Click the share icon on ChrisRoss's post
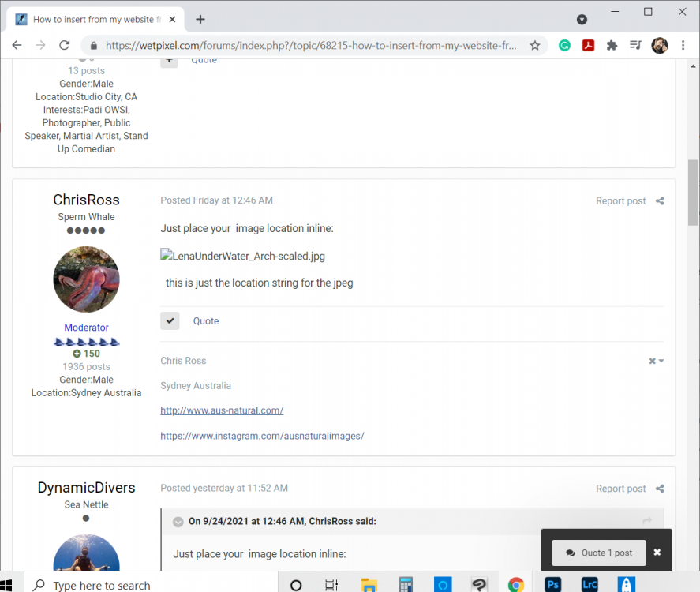Viewport: 700px width, 592px height. pyautogui.click(x=660, y=201)
